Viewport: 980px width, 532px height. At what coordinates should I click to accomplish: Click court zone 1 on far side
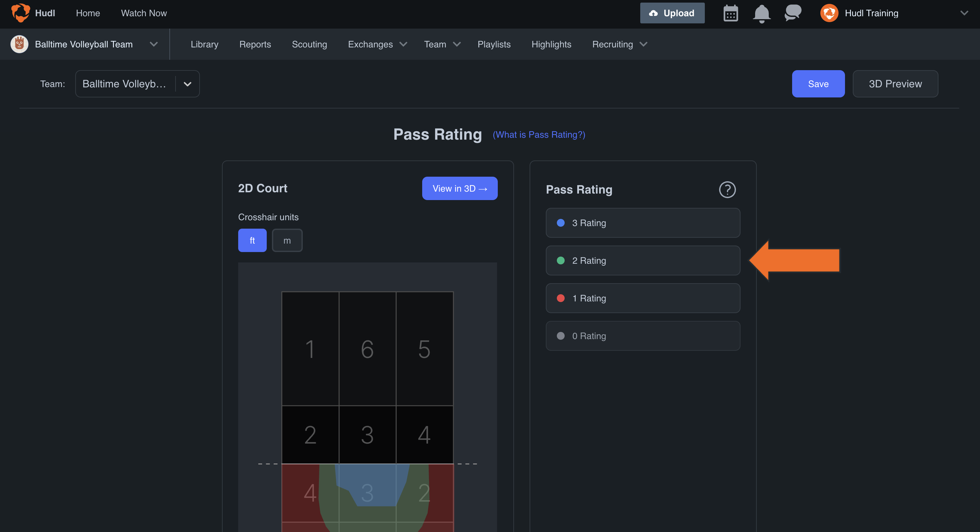tap(310, 348)
